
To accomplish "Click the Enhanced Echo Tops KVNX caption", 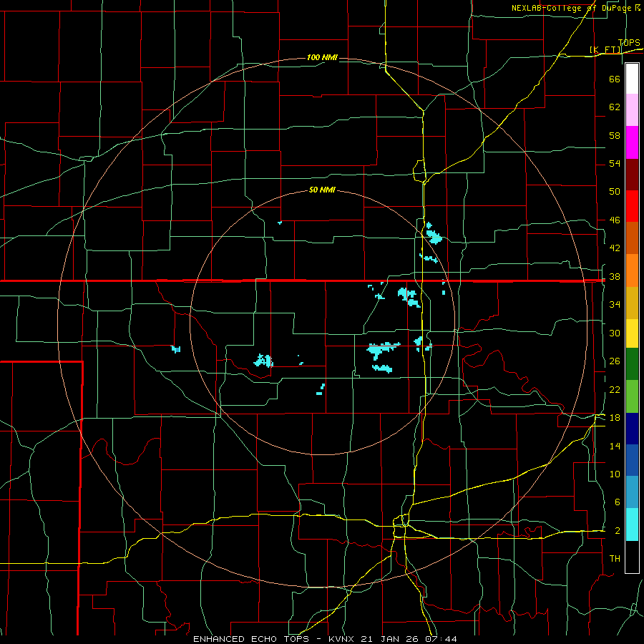I will point(325,639).
